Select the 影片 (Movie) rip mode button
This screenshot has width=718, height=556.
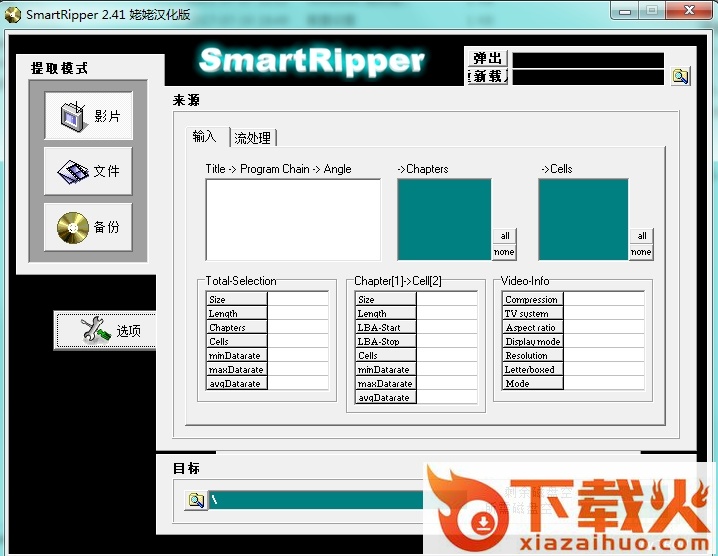(88, 115)
